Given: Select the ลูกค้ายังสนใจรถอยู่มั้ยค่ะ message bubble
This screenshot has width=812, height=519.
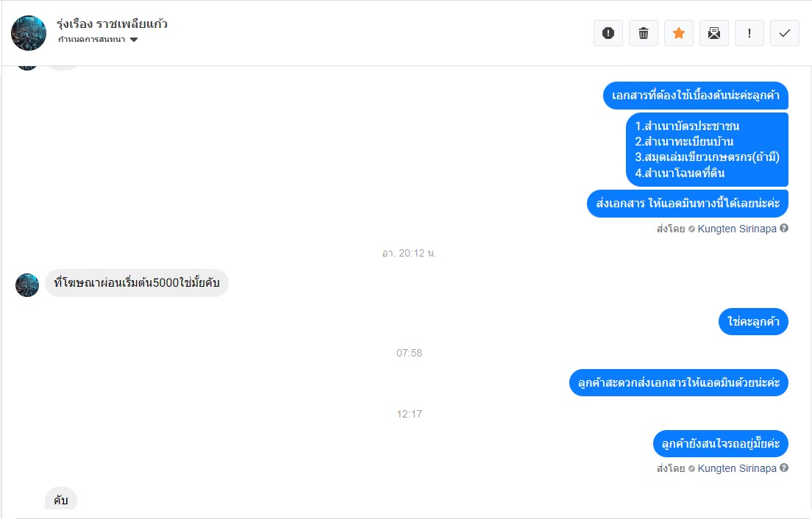Looking at the screenshot, I should (720, 443).
